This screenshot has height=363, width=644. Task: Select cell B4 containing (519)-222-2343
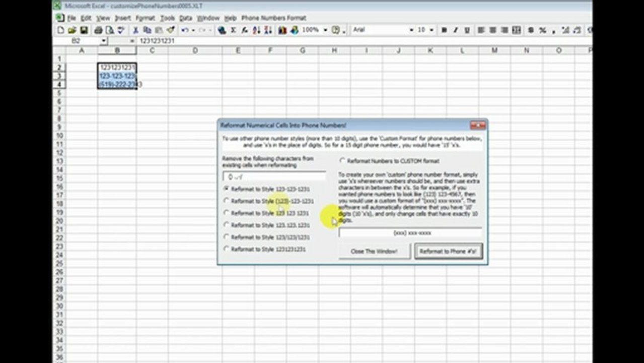click(x=117, y=84)
